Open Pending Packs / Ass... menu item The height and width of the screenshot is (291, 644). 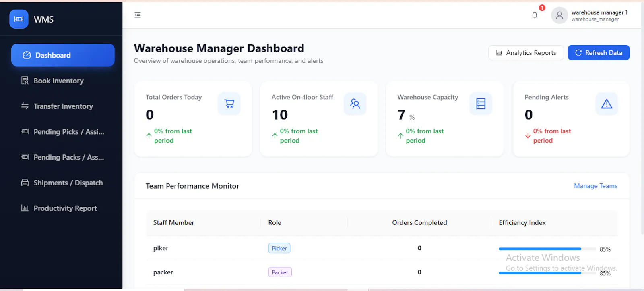pyautogui.click(x=63, y=157)
